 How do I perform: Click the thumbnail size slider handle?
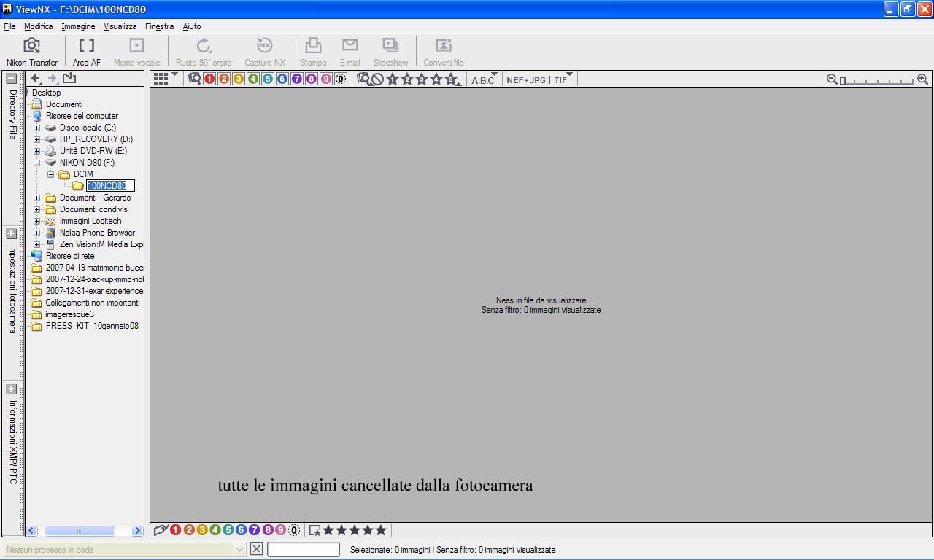(x=843, y=80)
